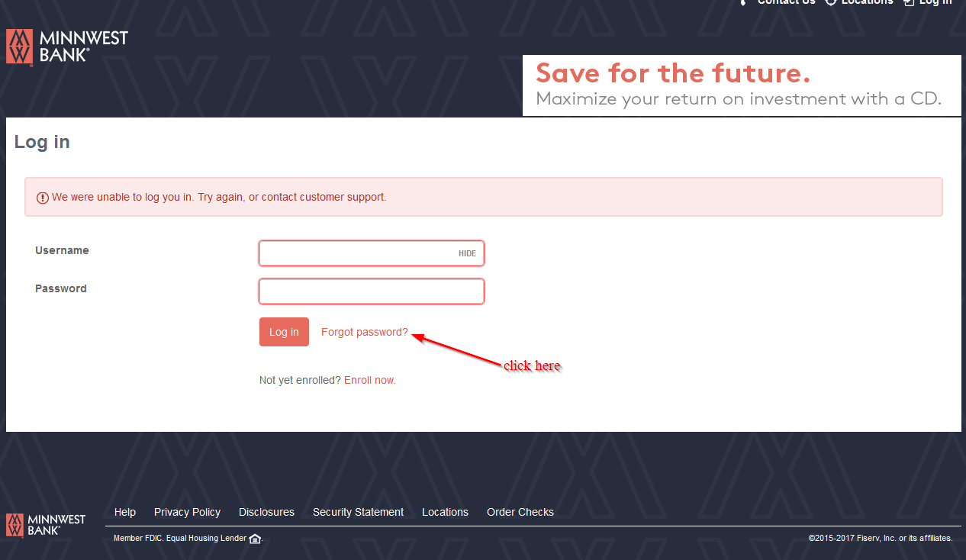966x560 pixels.
Task: Click the Minnwest Bank footer logo
Action: pos(46,525)
